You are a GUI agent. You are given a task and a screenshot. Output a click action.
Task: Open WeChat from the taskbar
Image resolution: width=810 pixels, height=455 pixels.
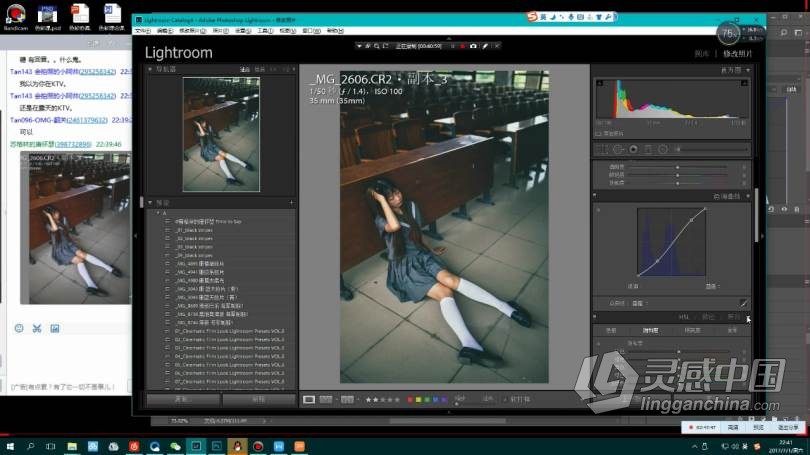click(x=175, y=446)
